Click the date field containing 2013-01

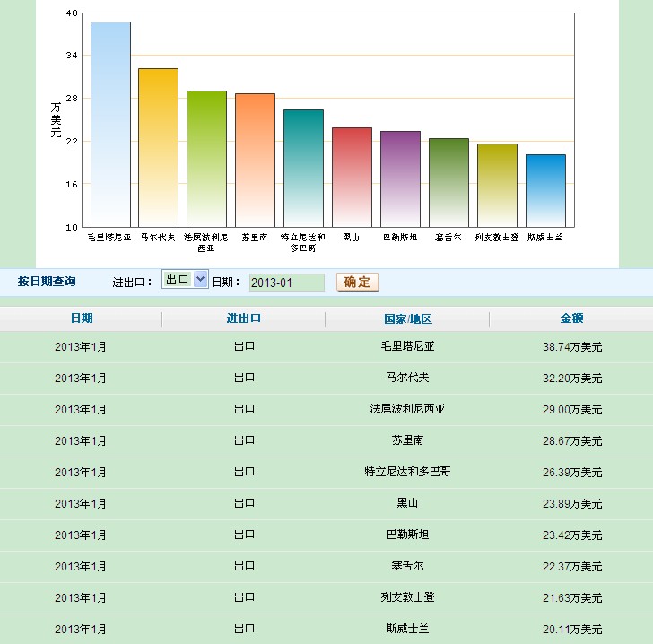click(x=286, y=283)
